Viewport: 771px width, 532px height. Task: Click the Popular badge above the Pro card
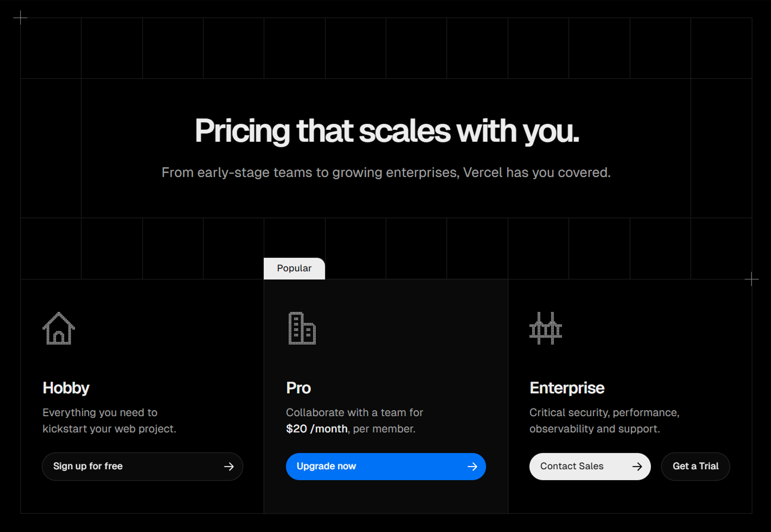pos(294,268)
